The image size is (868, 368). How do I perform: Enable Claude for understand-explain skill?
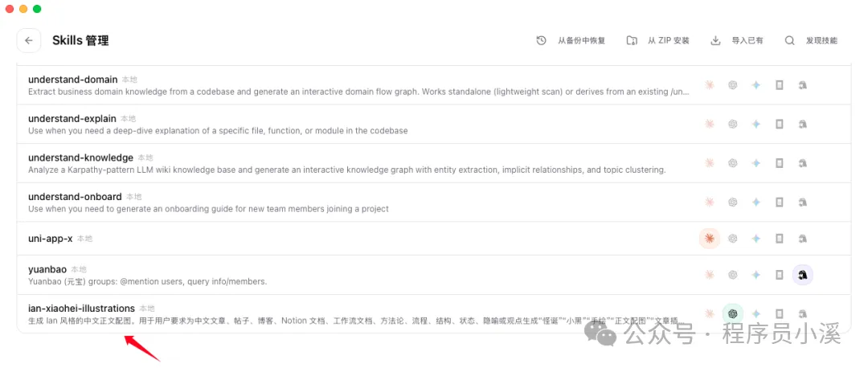[709, 125]
